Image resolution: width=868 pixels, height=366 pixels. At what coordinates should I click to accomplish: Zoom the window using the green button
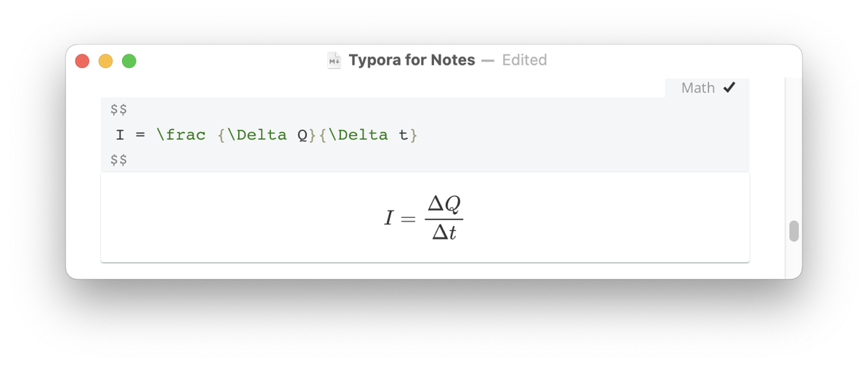pyautogui.click(x=129, y=61)
